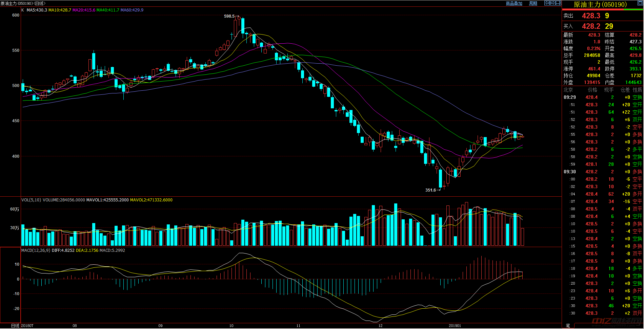Click the 原油主力(050190) title in quote panel
The width and height of the screenshot is (644, 329).
point(600,4)
